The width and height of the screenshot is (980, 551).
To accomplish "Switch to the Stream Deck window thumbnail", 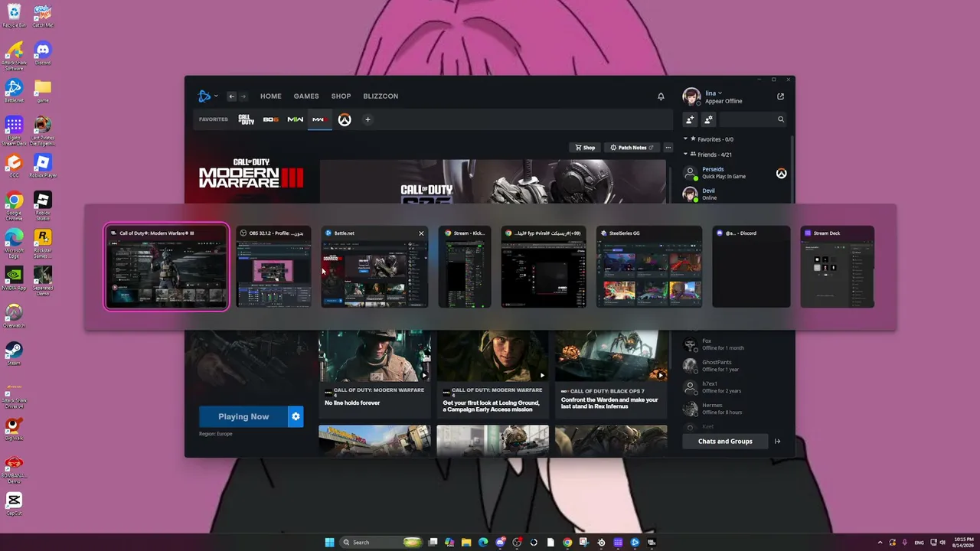I will click(838, 266).
